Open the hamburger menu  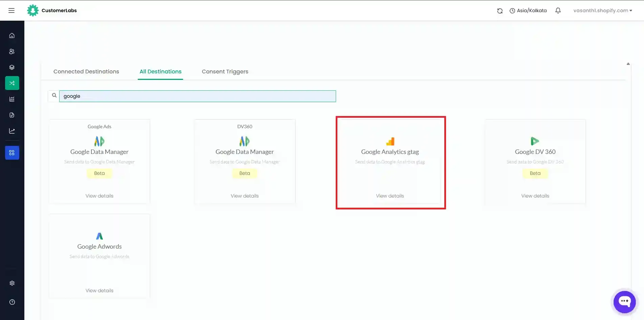coord(12,10)
